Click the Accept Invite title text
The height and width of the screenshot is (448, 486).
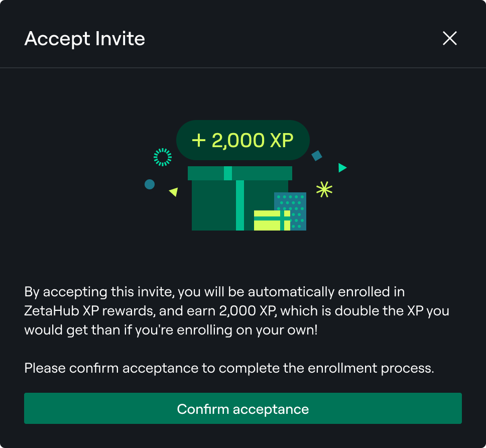(84, 39)
